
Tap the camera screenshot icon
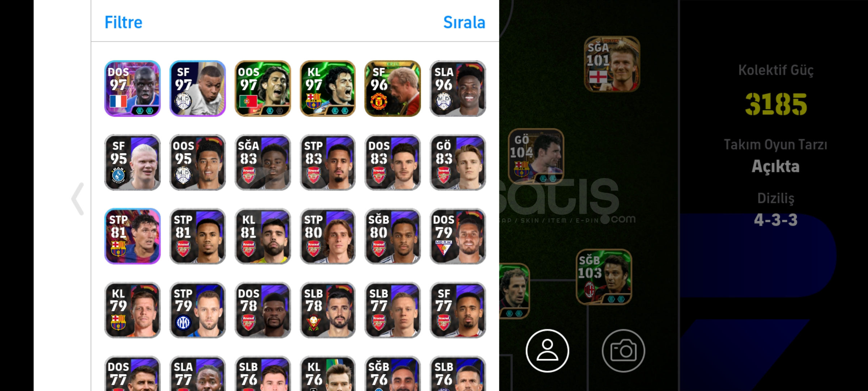623,350
